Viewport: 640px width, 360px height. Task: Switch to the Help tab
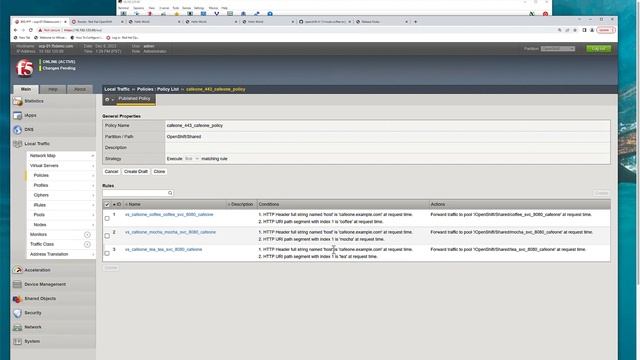click(x=53, y=89)
